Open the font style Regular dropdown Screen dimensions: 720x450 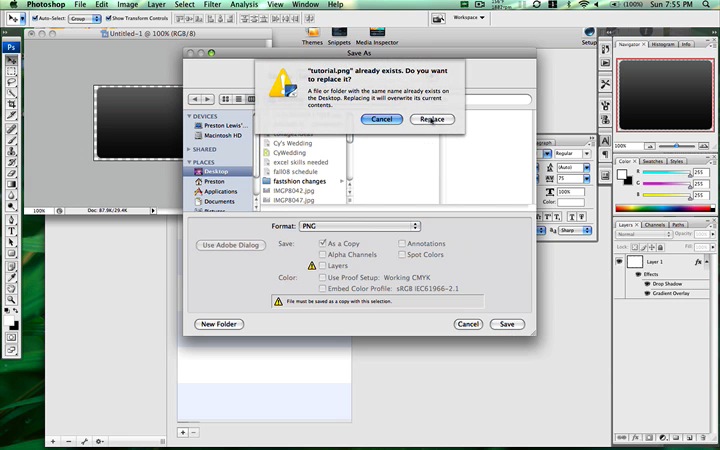point(572,154)
